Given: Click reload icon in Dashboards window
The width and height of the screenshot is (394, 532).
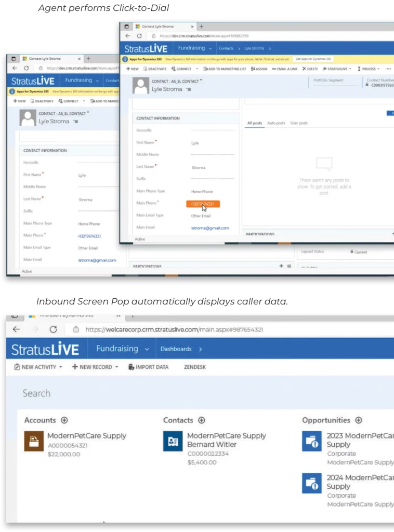Looking at the screenshot, I should [54, 329].
